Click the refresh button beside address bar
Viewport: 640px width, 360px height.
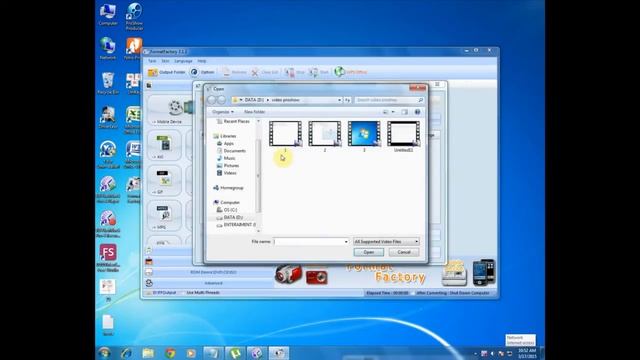347,100
